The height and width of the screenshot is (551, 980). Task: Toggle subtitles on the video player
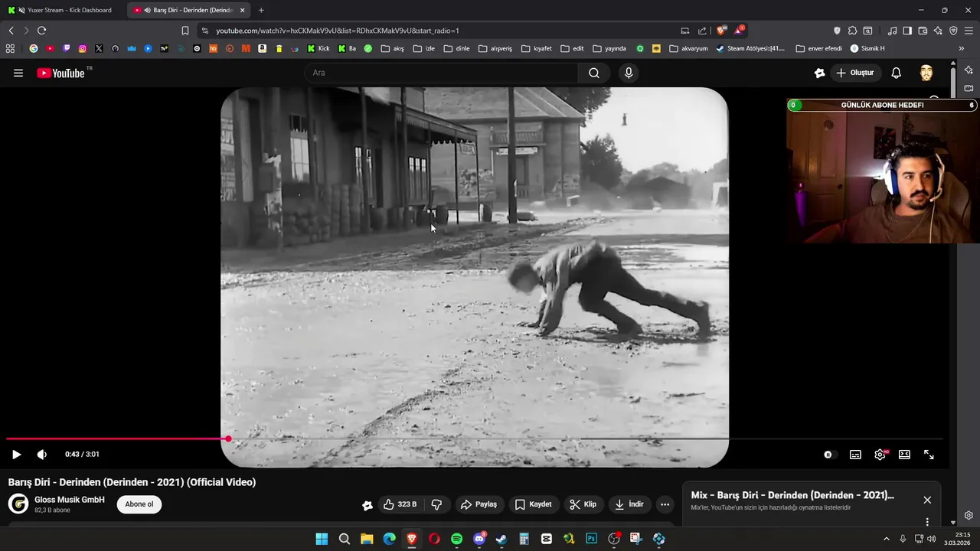pos(855,455)
